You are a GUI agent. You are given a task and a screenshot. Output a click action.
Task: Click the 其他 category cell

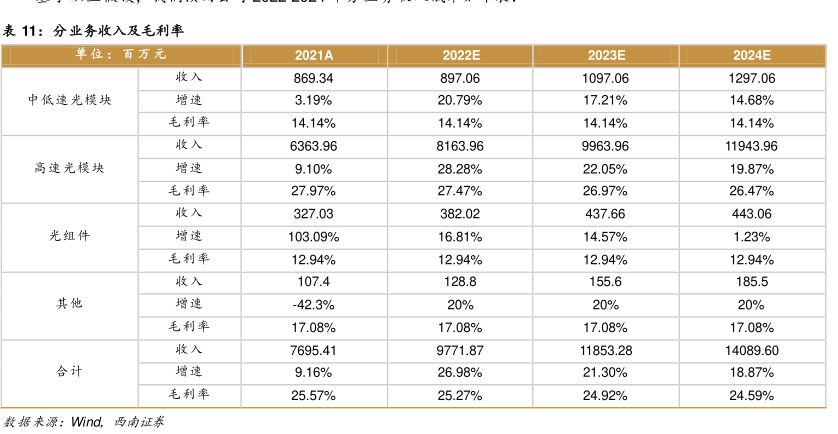tap(70, 304)
